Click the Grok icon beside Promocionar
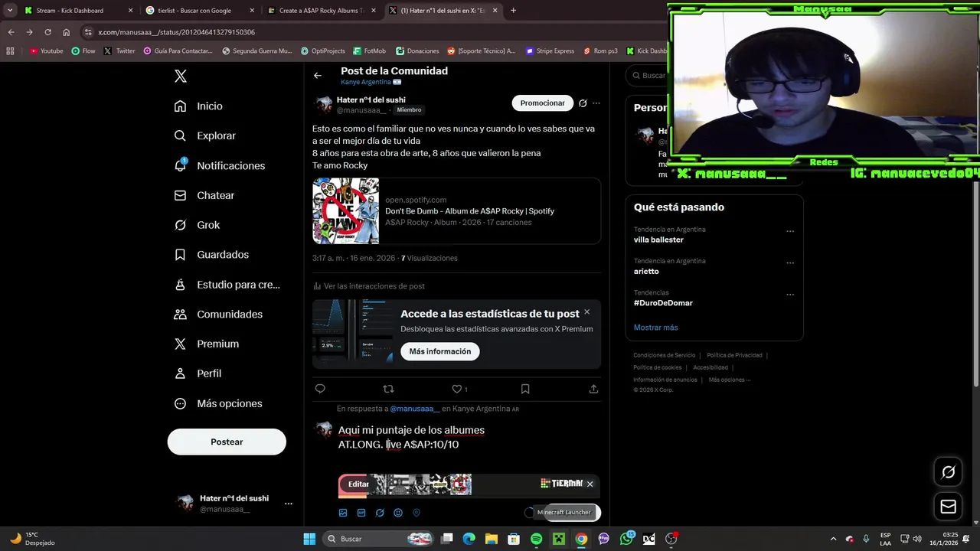The width and height of the screenshot is (980, 551). point(583,103)
